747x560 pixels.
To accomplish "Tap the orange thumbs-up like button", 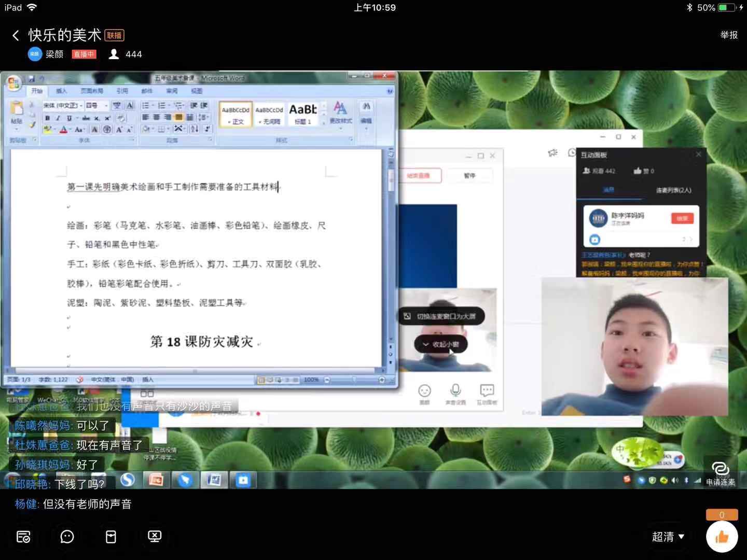I will point(722,537).
